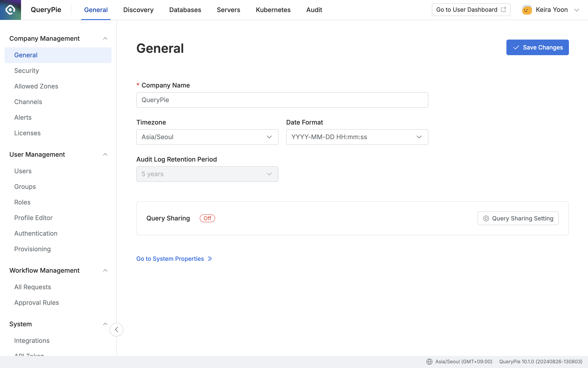Open Security in the sidebar
Screen dimensions: 588x368
(26, 71)
